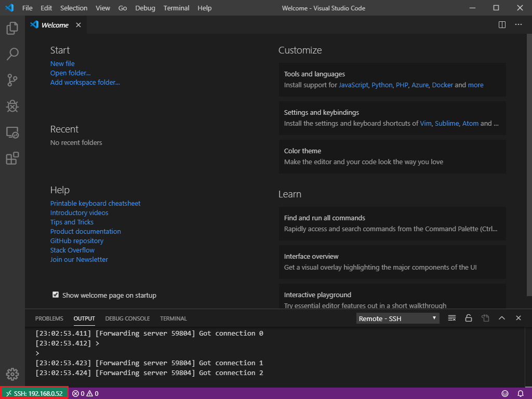Toggle output scroll lock icon

coord(468,318)
